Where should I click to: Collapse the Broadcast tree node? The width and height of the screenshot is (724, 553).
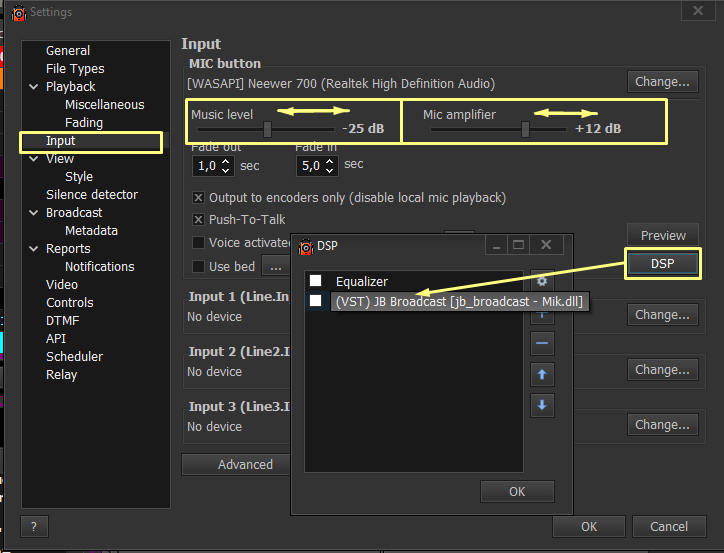tap(34, 213)
